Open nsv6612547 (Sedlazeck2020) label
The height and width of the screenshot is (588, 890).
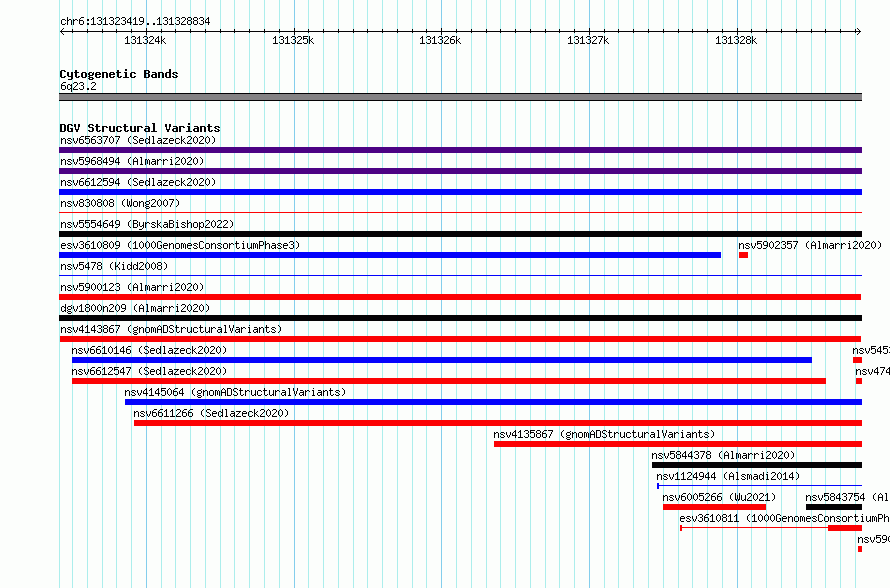[x=149, y=371]
